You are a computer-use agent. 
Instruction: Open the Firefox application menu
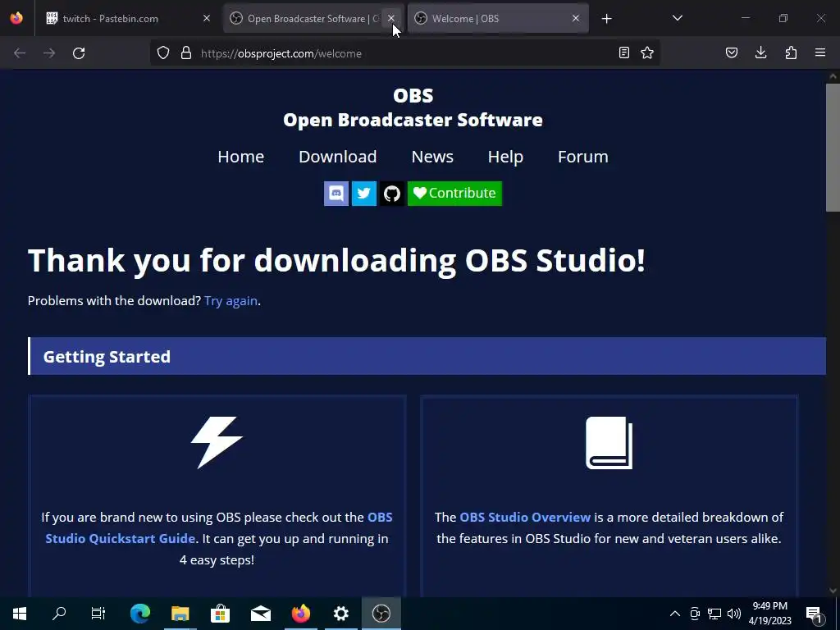click(820, 53)
